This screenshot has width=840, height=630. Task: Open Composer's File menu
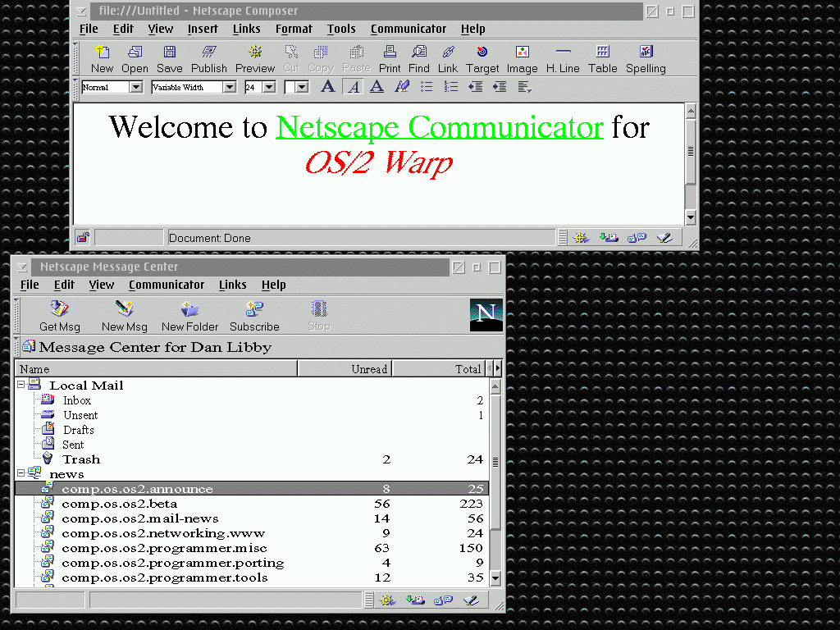[x=89, y=29]
